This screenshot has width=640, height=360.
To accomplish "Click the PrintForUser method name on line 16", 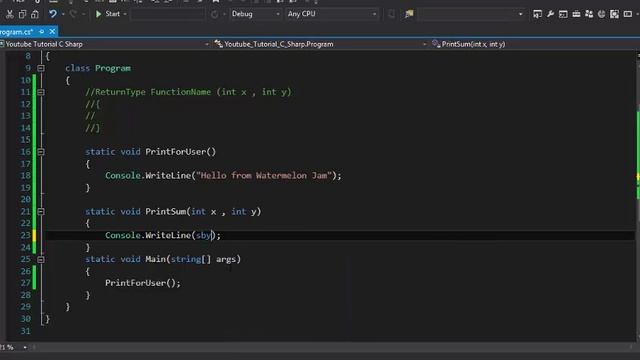I will pyautogui.click(x=176, y=152).
